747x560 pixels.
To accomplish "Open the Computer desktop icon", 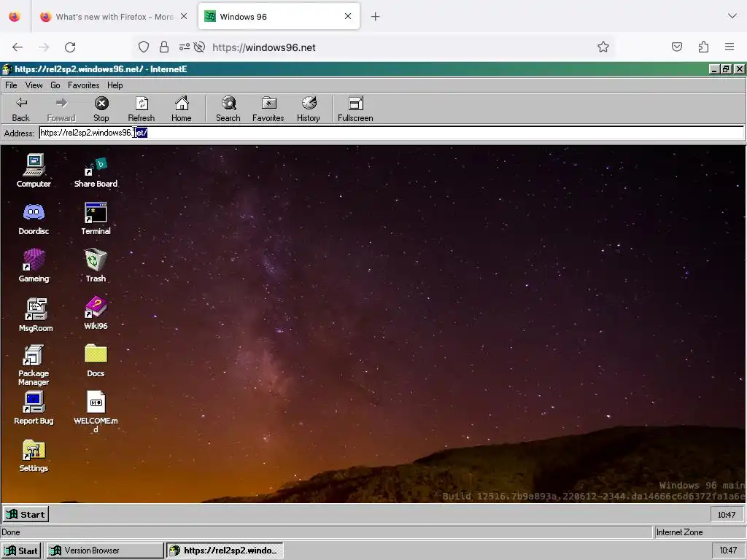I will pyautogui.click(x=34, y=171).
